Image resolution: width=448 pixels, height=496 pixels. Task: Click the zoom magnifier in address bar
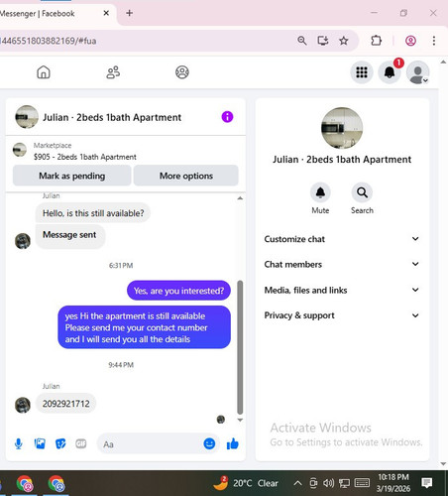pos(301,41)
